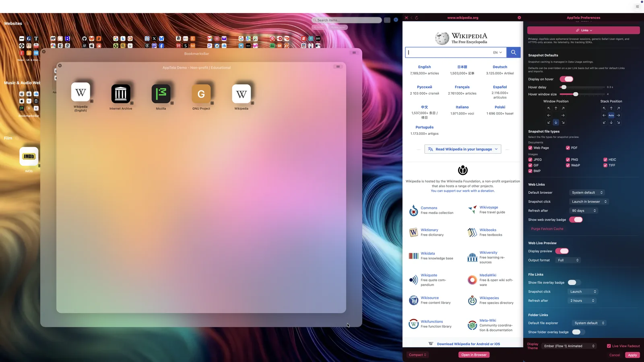Click the snapshot capture icon in the preview toolbar
Screen dimensions: 644x362
tap(407, 18)
